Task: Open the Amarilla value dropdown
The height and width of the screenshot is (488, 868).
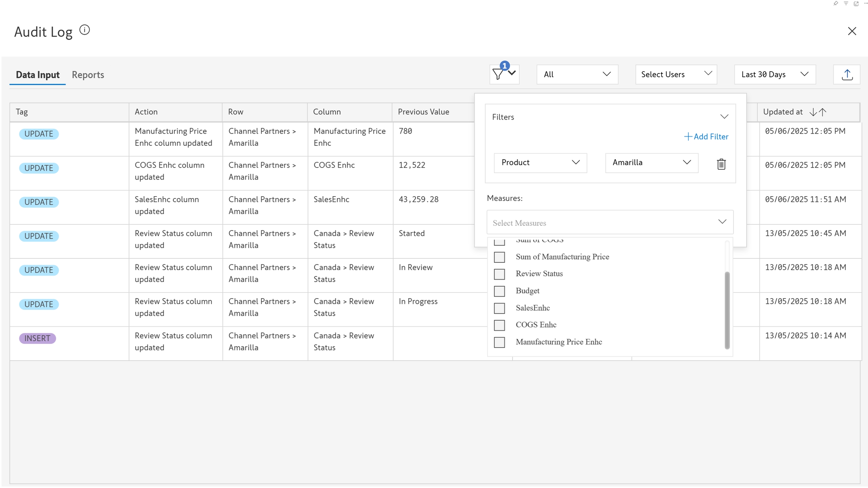Action: (x=651, y=163)
